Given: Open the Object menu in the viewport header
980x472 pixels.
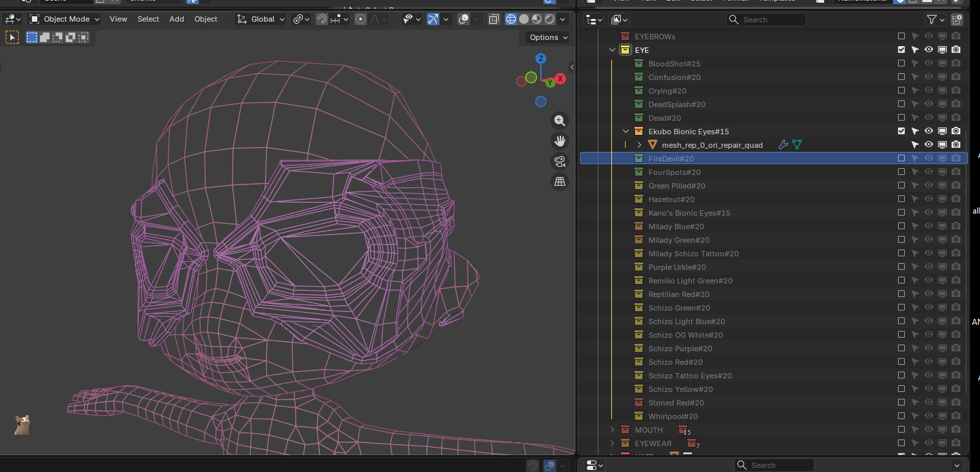Looking at the screenshot, I should point(206,19).
